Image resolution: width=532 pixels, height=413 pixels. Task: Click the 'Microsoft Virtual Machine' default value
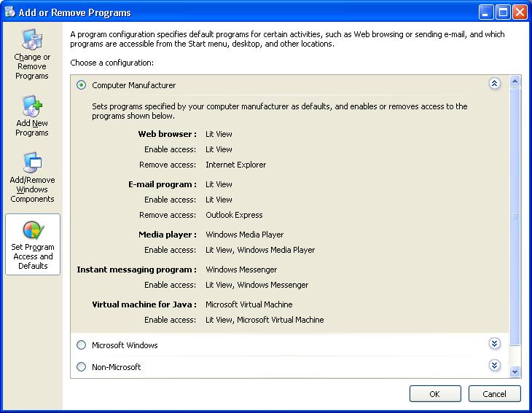(249, 304)
